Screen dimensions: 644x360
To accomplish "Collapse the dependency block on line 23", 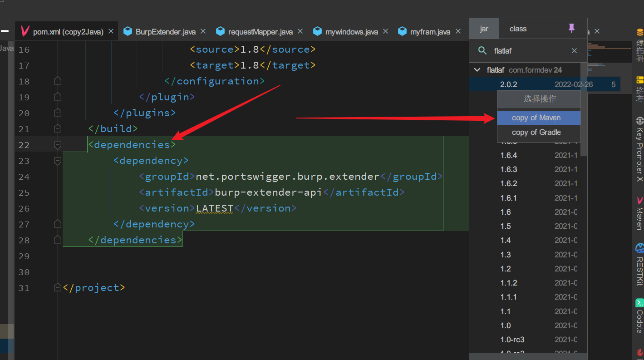I will (57, 161).
